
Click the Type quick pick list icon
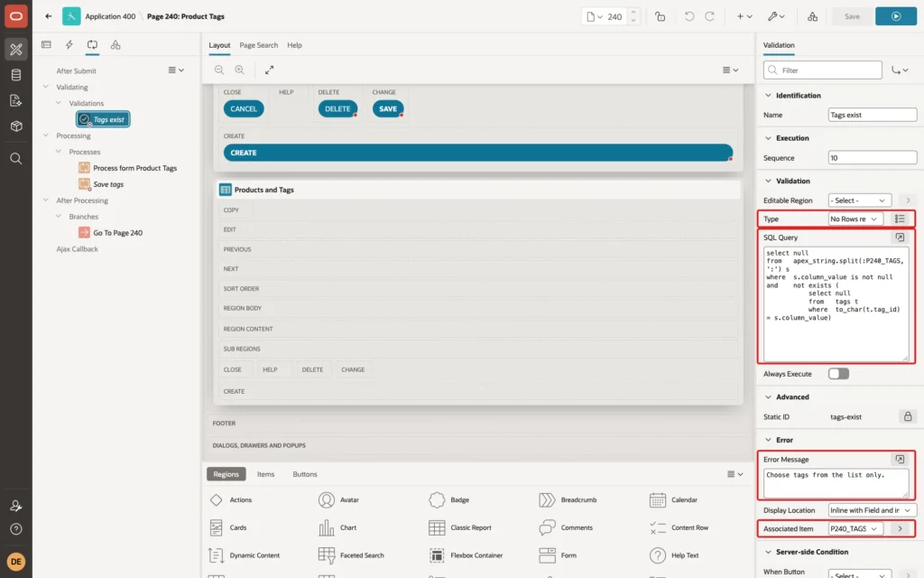coord(900,219)
